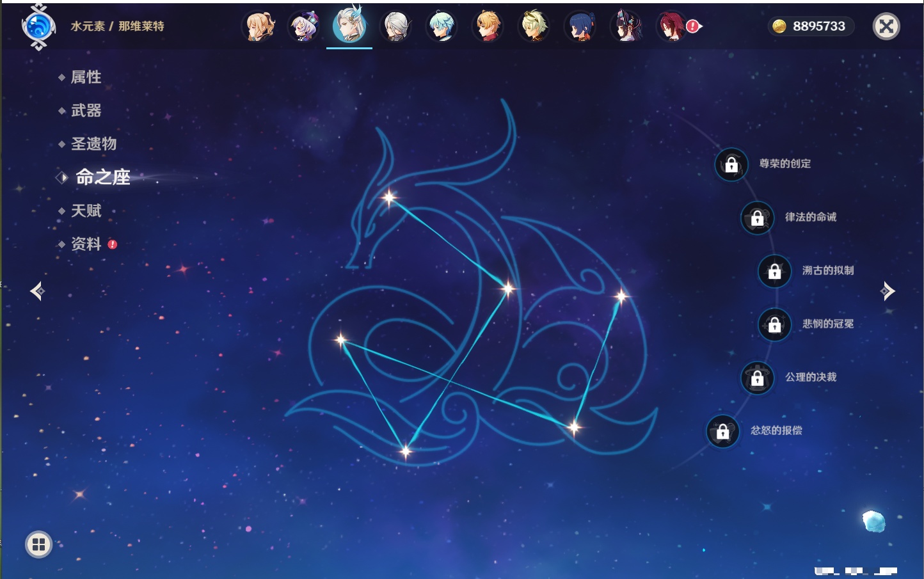Close the character screen
Screen dimensions: 924x579
point(886,26)
